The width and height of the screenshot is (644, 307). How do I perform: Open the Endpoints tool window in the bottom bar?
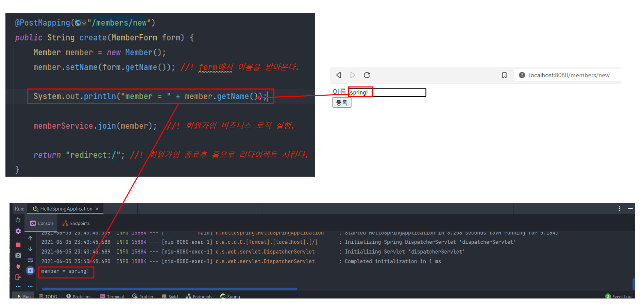(199, 296)
